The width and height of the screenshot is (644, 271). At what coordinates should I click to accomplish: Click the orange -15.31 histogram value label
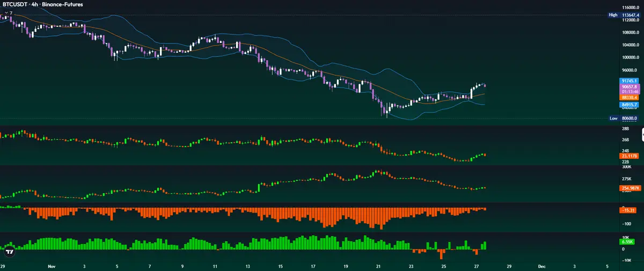pos(628,210)
